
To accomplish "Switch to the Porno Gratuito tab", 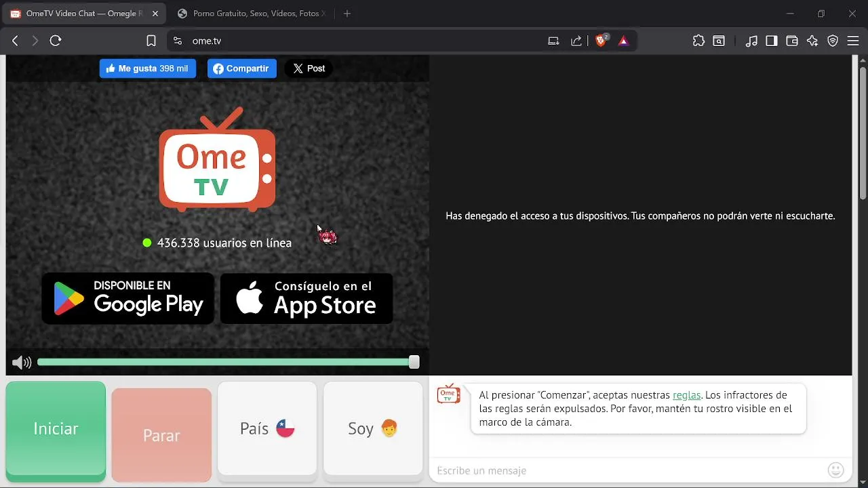I will coord(251,14).
